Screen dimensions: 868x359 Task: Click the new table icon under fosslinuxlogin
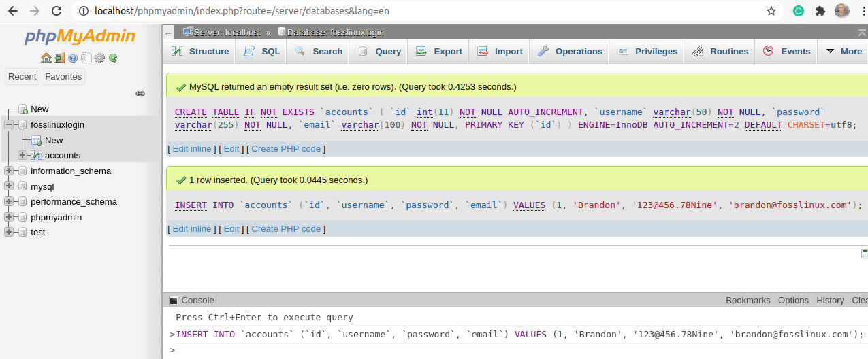(x=37, y=140)
